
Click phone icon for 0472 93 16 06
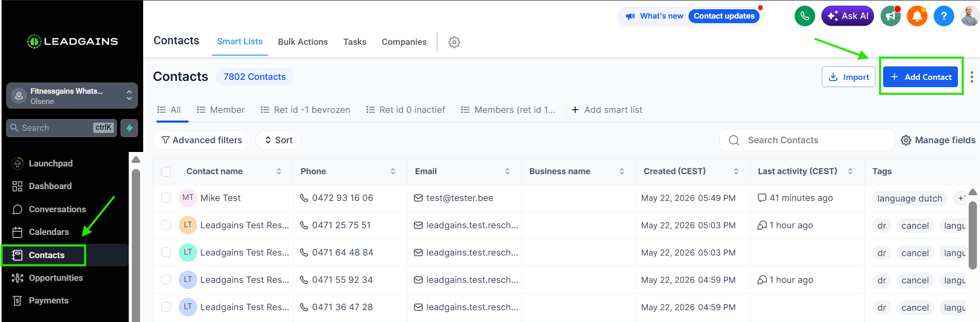[x=304, y=198]
